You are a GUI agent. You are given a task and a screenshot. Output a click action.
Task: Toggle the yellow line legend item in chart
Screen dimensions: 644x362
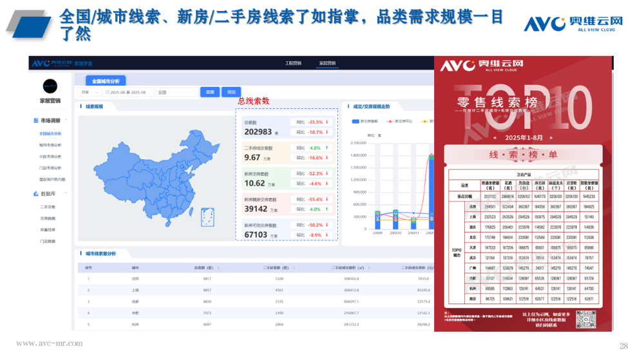coord(426,120)
